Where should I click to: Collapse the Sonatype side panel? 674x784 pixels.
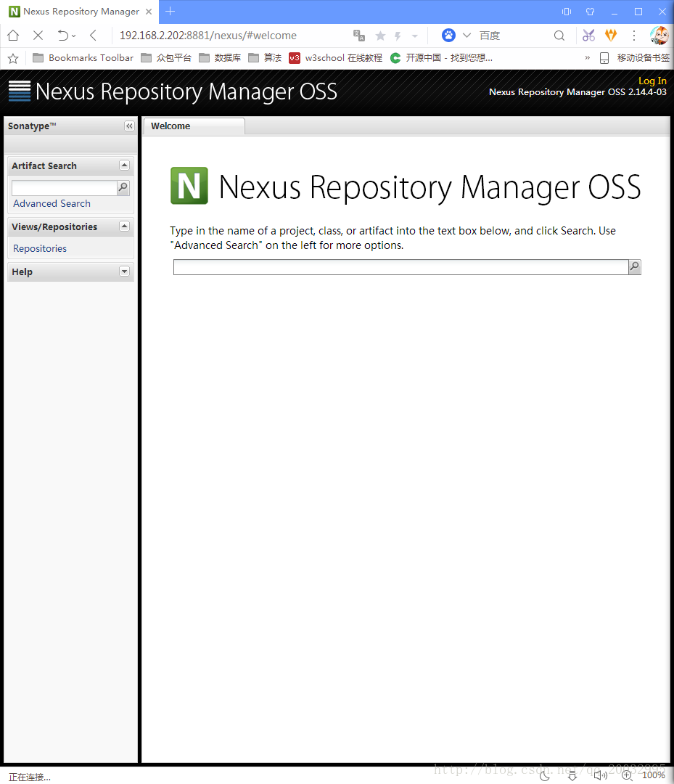(x=129, y=126)
